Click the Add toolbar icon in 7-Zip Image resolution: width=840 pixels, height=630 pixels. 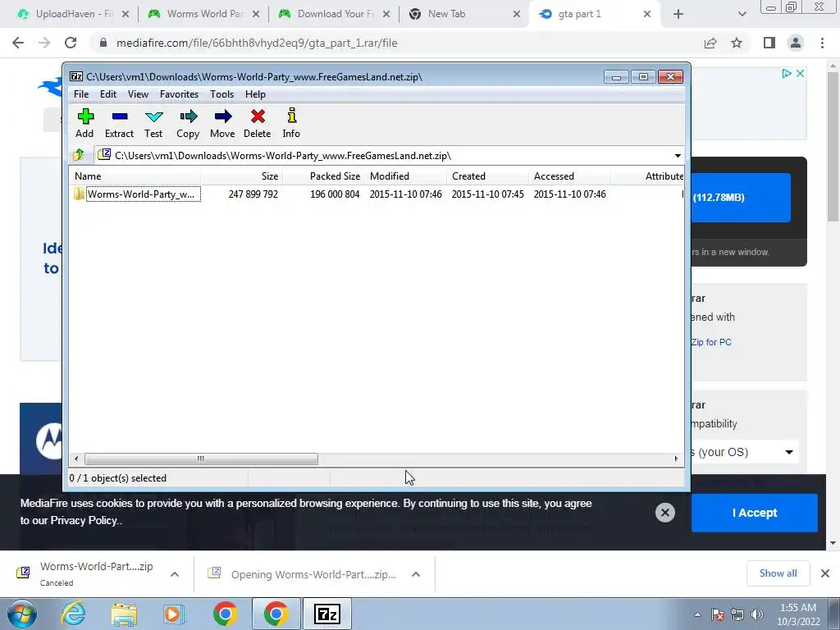(85, 123)
